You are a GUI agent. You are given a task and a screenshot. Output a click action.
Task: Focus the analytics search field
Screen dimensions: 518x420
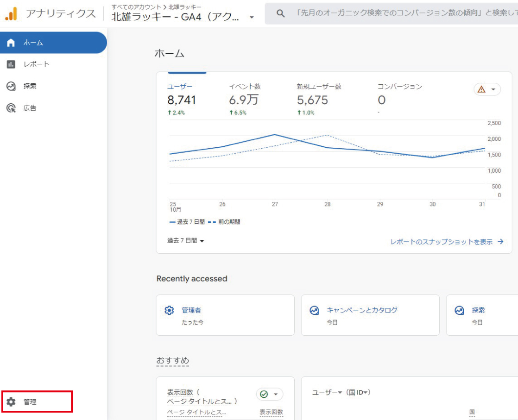tap(392, 13)
